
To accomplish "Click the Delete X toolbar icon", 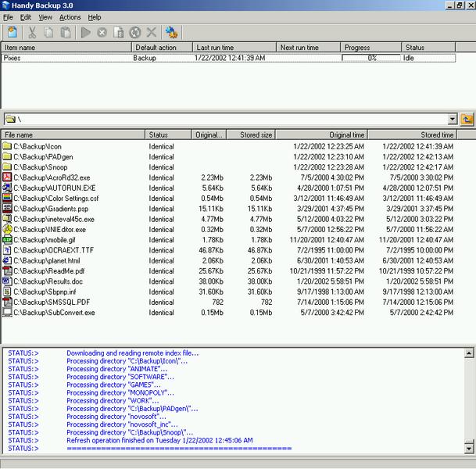I will coord(152,32).
